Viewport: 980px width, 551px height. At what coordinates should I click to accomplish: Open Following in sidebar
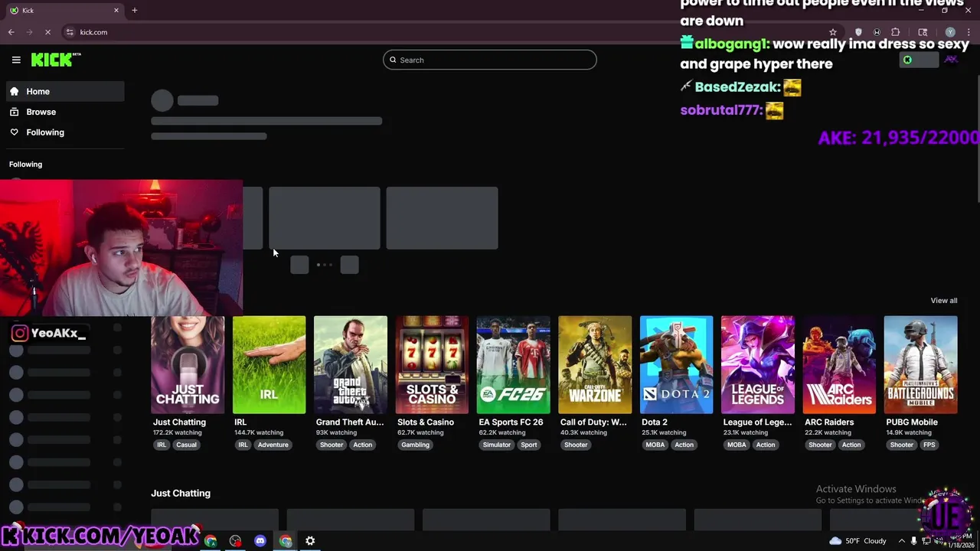(65, 132)
